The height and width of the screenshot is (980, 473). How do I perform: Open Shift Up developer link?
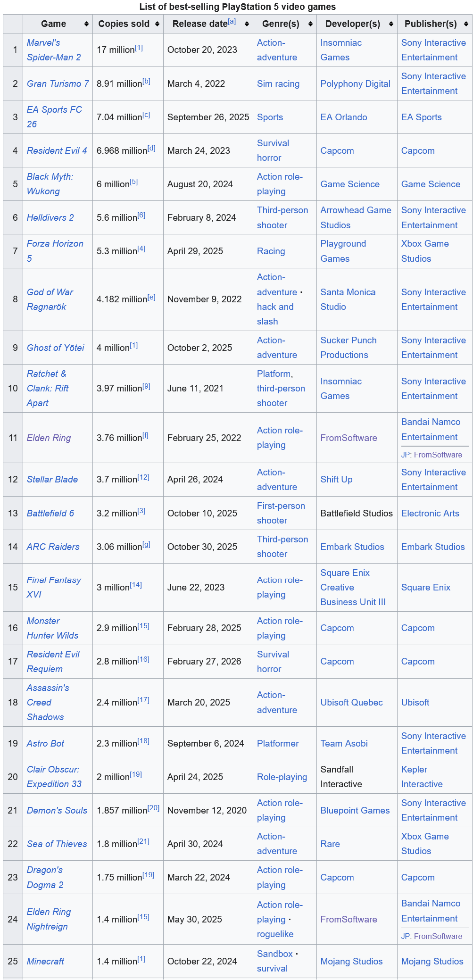337,479
